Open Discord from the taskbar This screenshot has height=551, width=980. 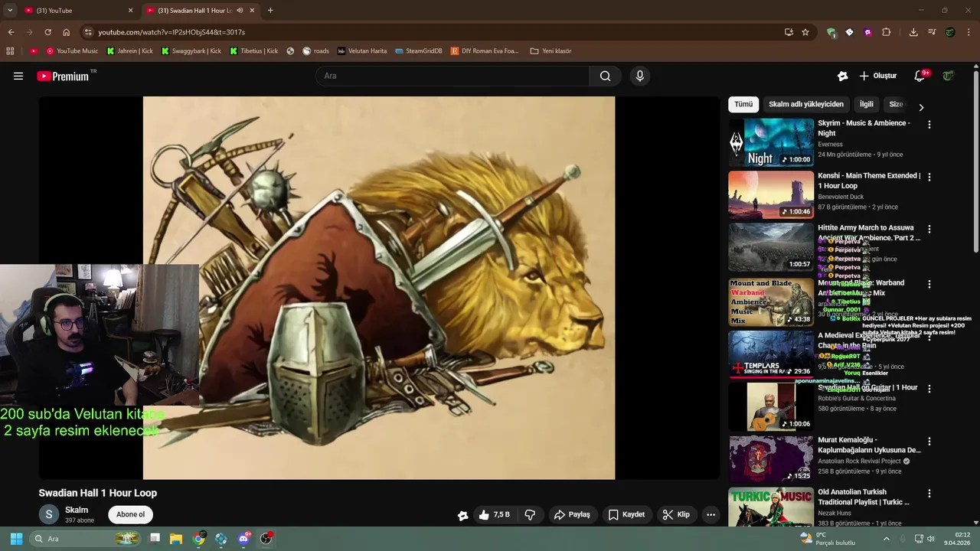click(x=243, y=539)
